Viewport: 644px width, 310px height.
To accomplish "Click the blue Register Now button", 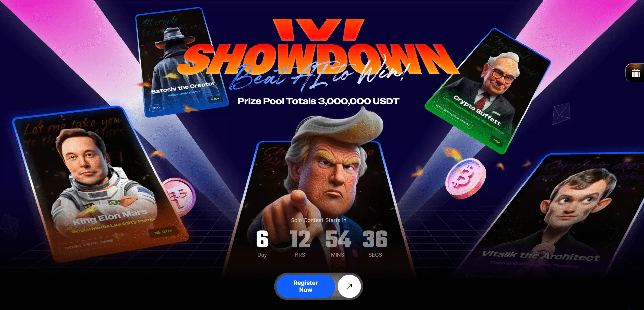I will point(305,286).
